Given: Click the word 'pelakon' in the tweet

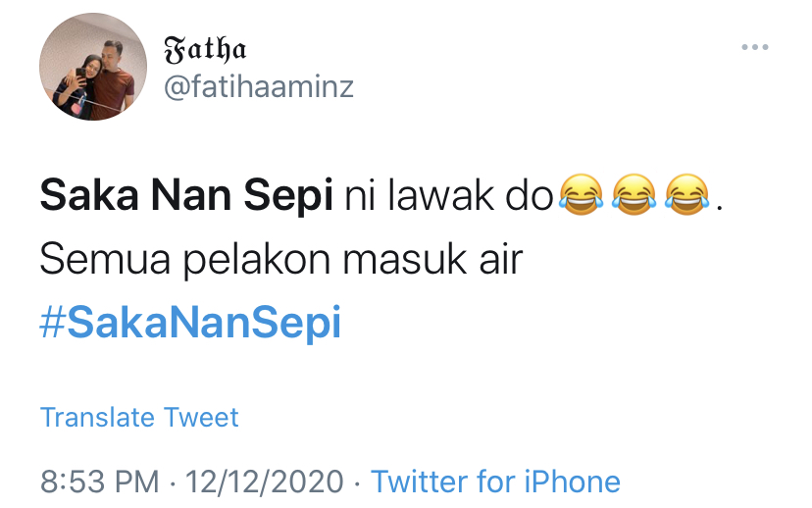Looking at the screenshot, I should click(256, 261).
